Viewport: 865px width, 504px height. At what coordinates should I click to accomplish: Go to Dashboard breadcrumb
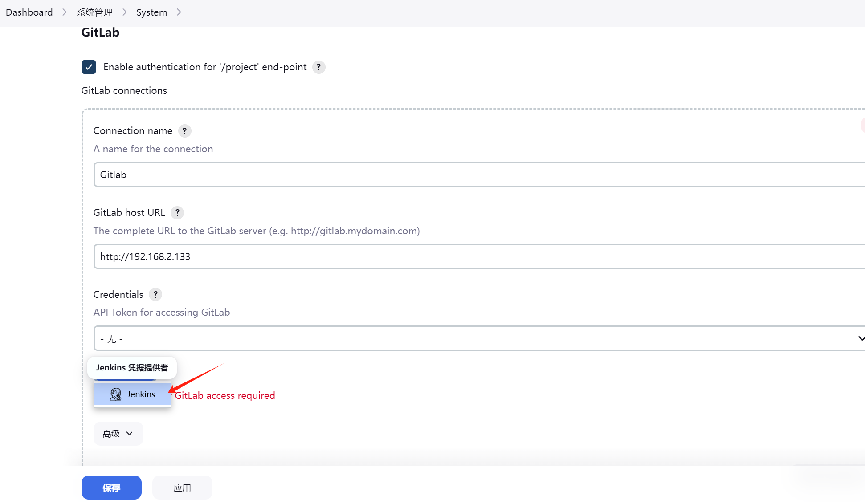pyautogui.click(x=29, y=12)
